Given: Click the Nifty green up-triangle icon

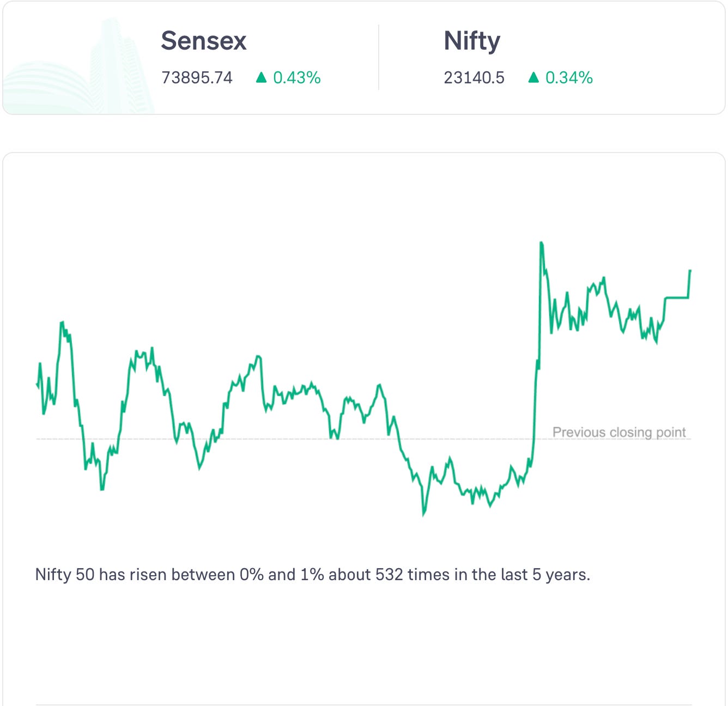Looking at the screenshot, I should tap(533, 78).
